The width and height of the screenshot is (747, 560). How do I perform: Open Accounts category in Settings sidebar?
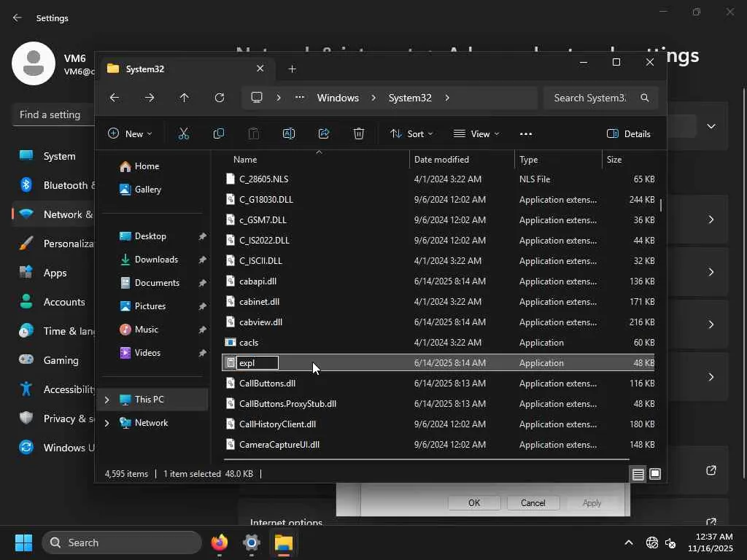53,302
